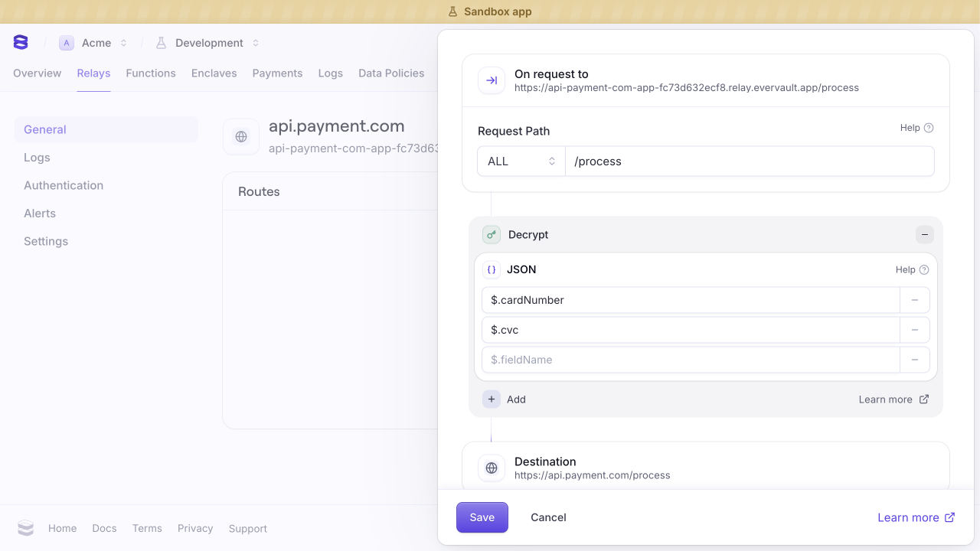This screenshot has height=551, width=980.
Task: Remove the $.cvc field row
Action: [915, 331]
